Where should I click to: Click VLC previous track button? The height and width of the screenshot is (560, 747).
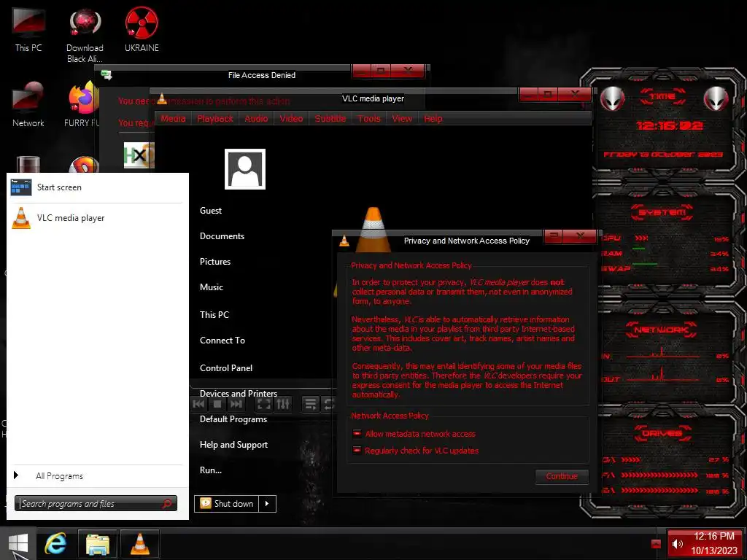[x=198, y=404]
